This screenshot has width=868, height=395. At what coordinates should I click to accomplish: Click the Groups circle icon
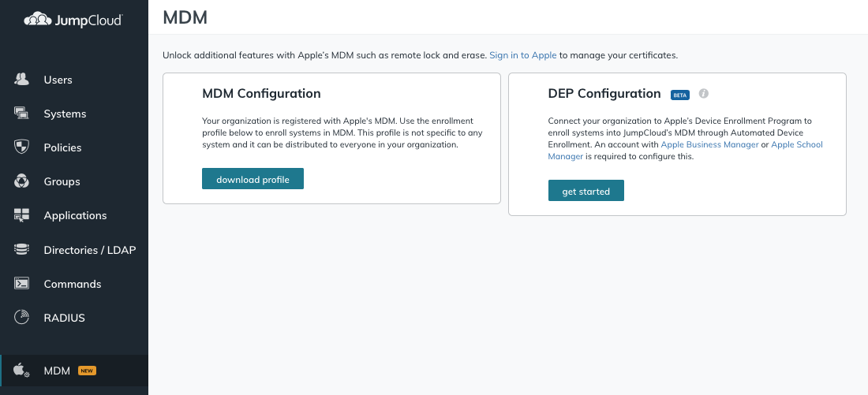click(21, 181)
